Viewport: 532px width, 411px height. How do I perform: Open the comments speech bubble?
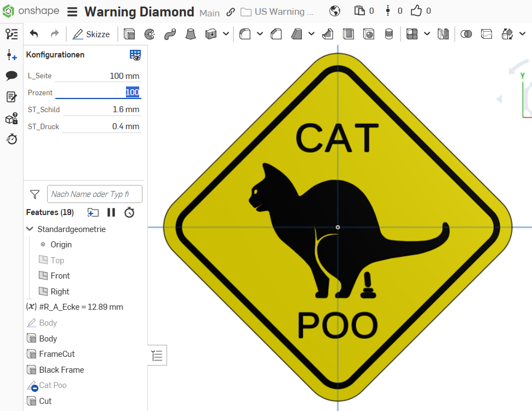12,76
